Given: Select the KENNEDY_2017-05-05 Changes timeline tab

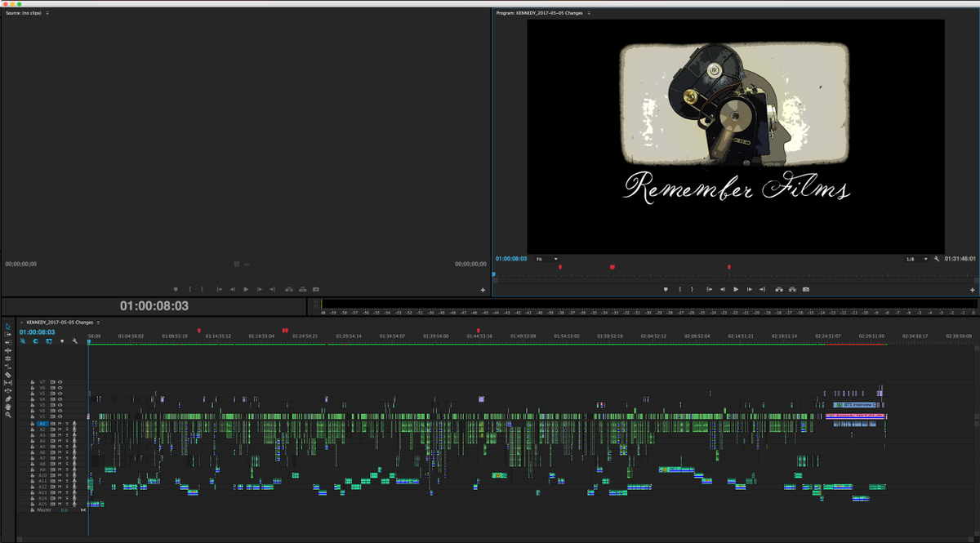Looking at the screenshot, I should click(x=60, y=323).
